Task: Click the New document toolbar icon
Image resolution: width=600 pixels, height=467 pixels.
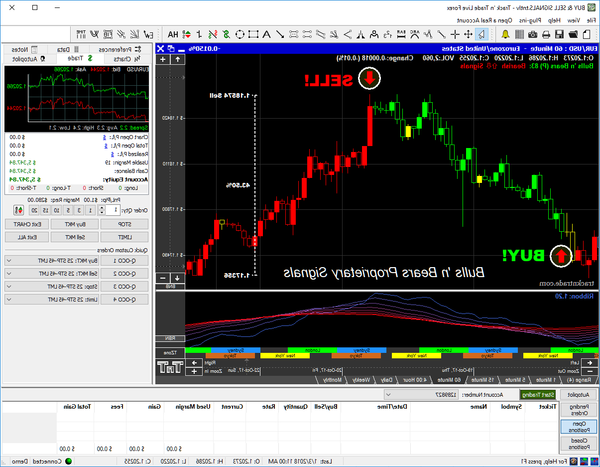Action: click(x=587, y=35)
